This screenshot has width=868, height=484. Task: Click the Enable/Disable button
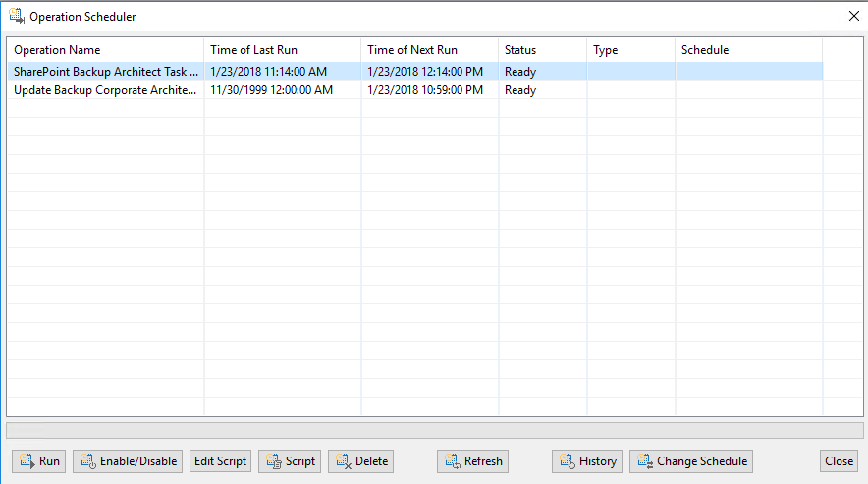point(128,461)
